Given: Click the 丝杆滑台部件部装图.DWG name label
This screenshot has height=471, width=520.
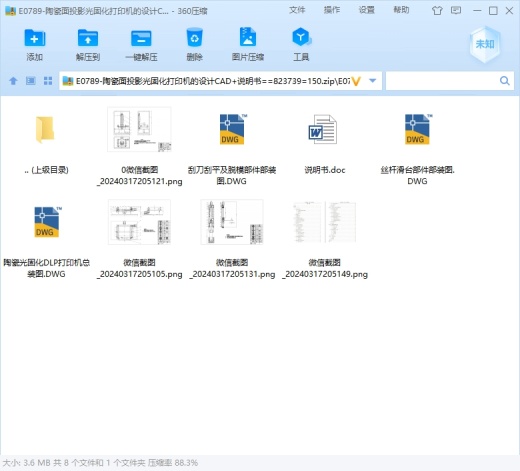Looking at the screenshot, I should tap(417, 176).
